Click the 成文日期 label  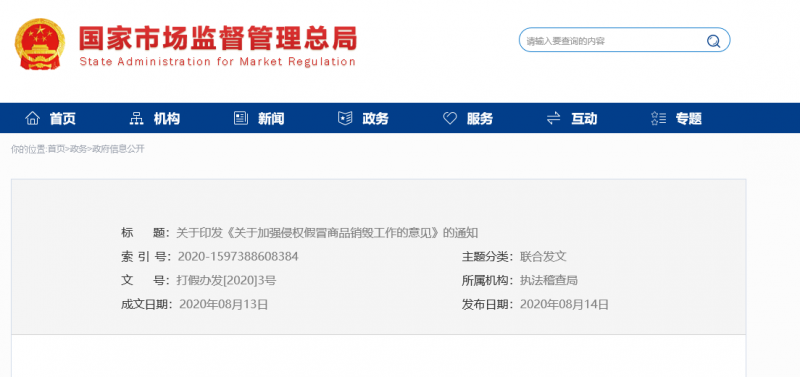(x=146, y=305)
